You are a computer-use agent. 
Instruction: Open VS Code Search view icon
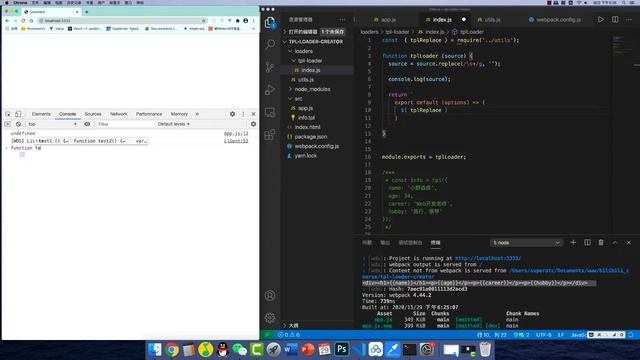point(270,44)
